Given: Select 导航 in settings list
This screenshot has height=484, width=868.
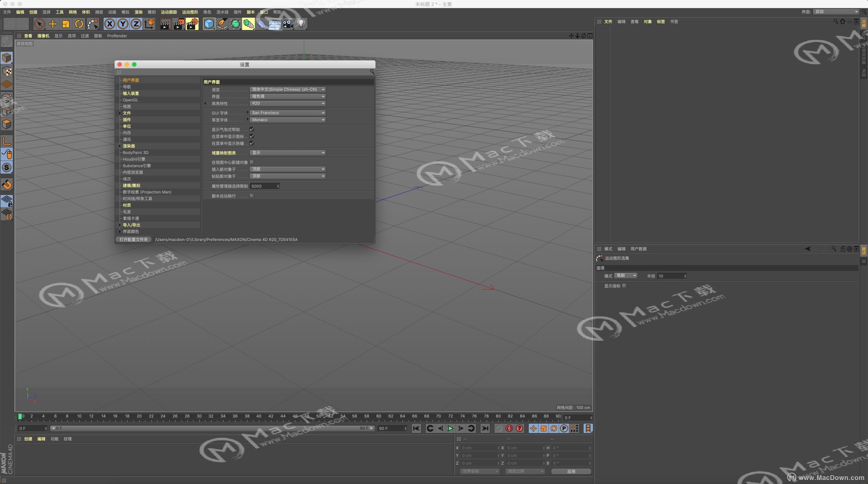Looking at the screenshot, I should 127,87.
